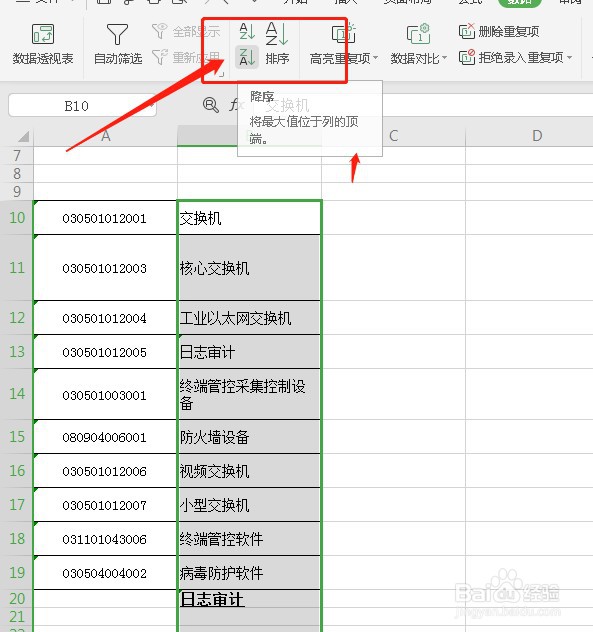Expand the 拒绝录入重复项 dropdown arrow

tap(569, 58)
